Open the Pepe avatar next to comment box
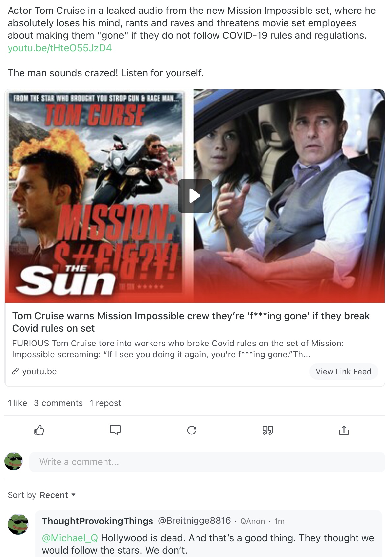This screenshot has width=392, height=557. tap(13, 461)
